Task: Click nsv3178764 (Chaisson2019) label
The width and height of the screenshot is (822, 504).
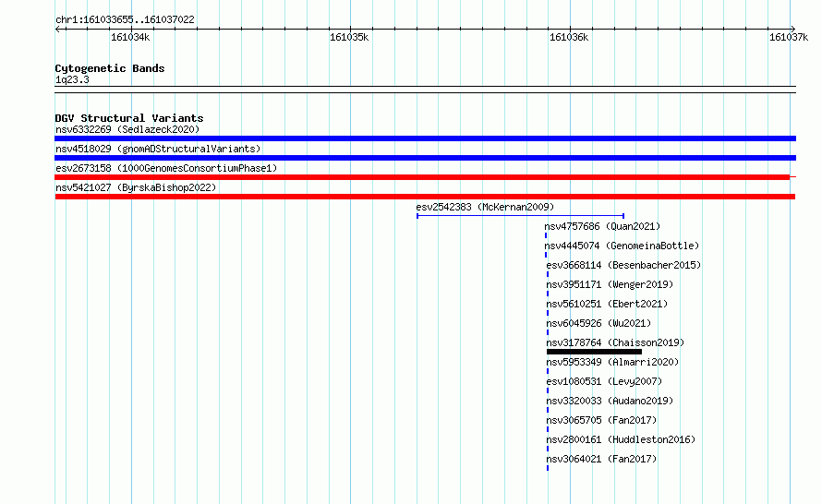Action: coord(615,342)
